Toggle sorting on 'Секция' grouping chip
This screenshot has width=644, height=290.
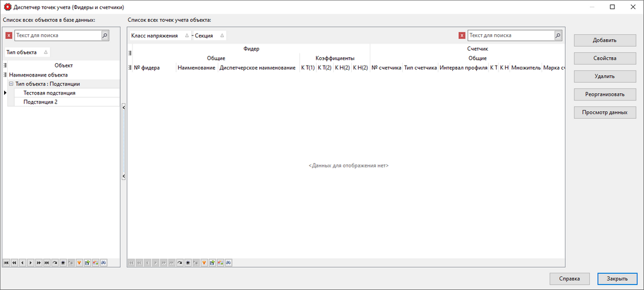[x=210, y=35]
